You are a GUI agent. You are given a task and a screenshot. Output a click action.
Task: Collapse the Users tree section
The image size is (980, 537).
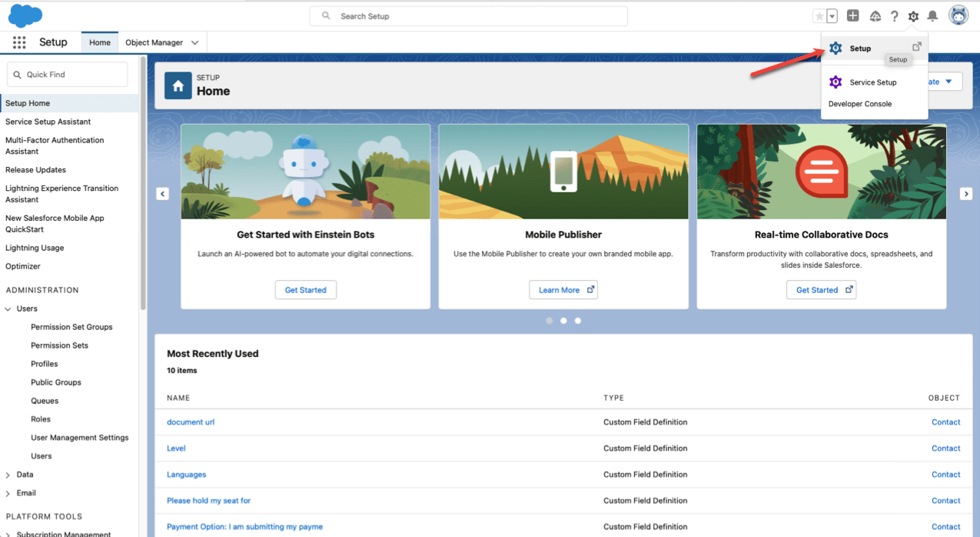click(x=8, y=309)
